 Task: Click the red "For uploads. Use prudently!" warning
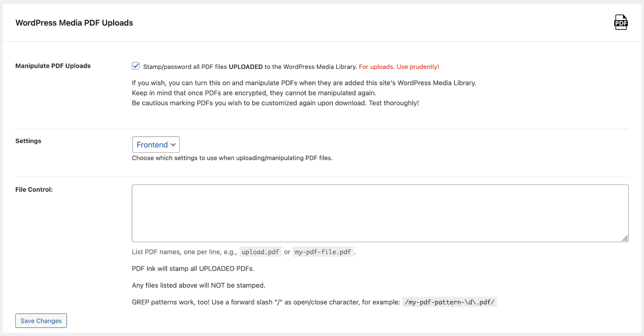(399, 67)
